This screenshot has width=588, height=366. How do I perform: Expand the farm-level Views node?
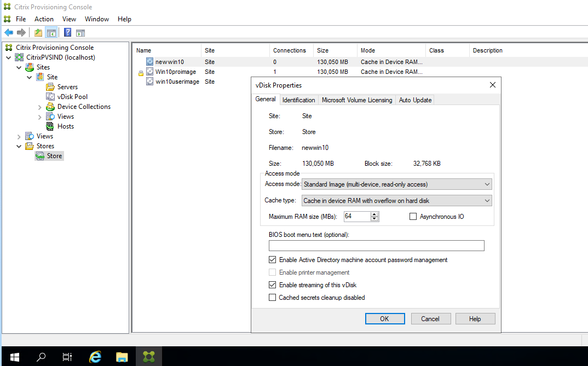pyautogui.click(x=19, y=137)
